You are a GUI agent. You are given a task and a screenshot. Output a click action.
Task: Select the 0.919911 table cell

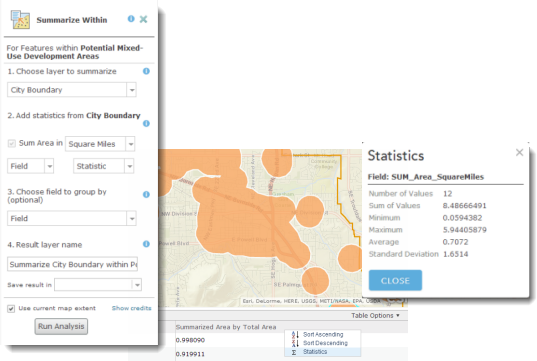(190, 354)
